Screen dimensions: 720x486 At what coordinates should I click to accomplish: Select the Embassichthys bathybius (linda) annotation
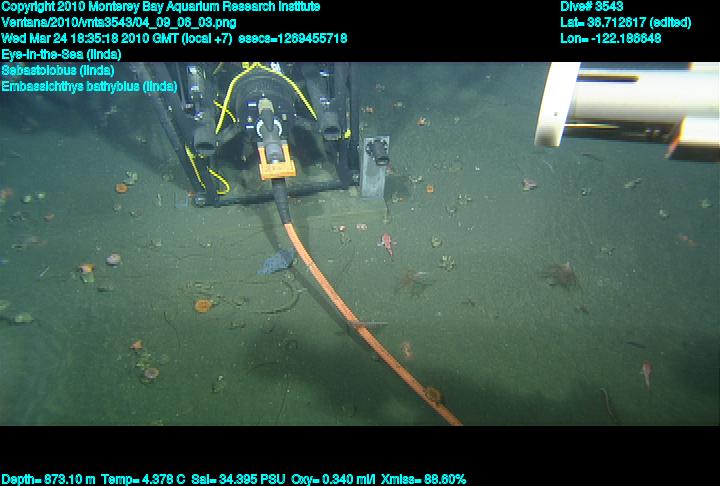pos(89,86)
